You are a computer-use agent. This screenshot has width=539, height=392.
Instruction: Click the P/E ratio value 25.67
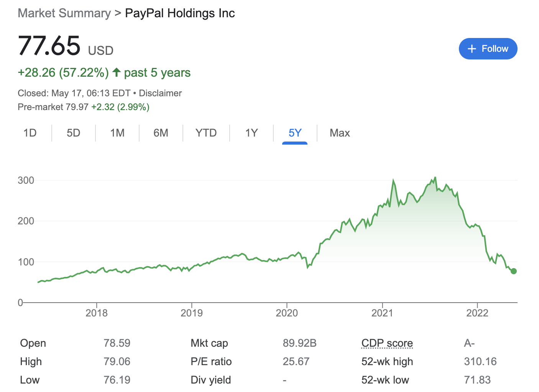[x=296, y=361]
